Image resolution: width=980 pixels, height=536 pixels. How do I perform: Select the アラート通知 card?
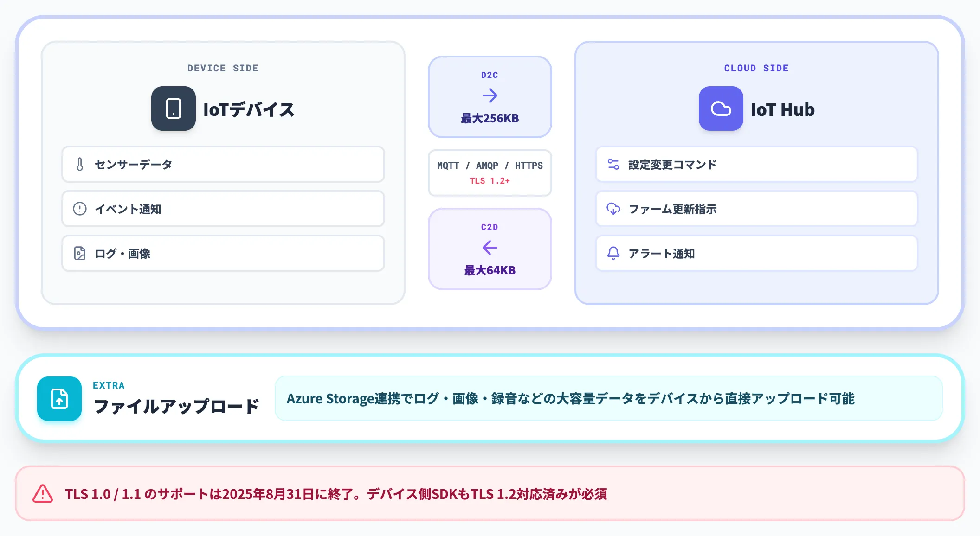[x=757, y=253]
